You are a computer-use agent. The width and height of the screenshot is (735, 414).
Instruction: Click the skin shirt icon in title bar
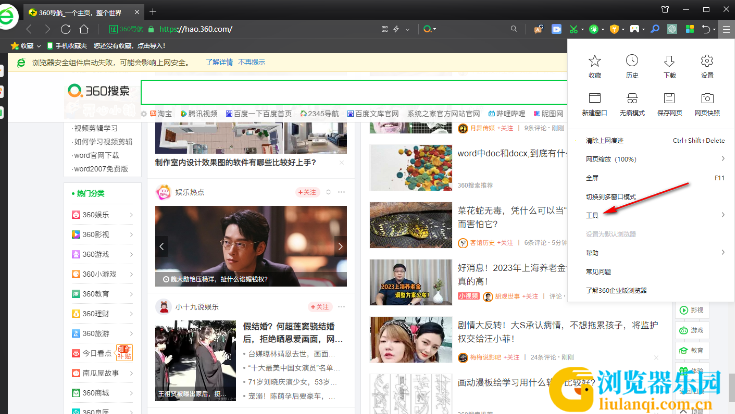(x=665, y=9)
